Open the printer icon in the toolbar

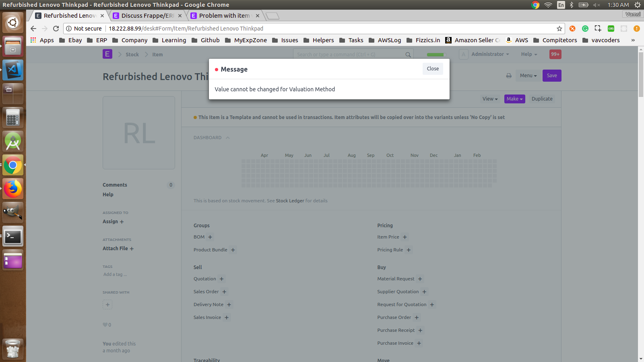pyautogui.click(x=509, y=76)
